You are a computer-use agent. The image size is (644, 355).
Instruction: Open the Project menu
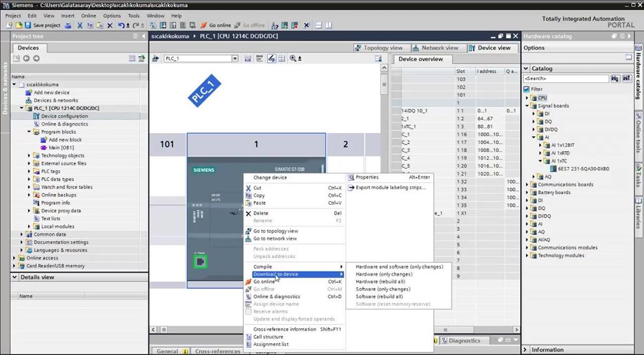pos(12,15)
